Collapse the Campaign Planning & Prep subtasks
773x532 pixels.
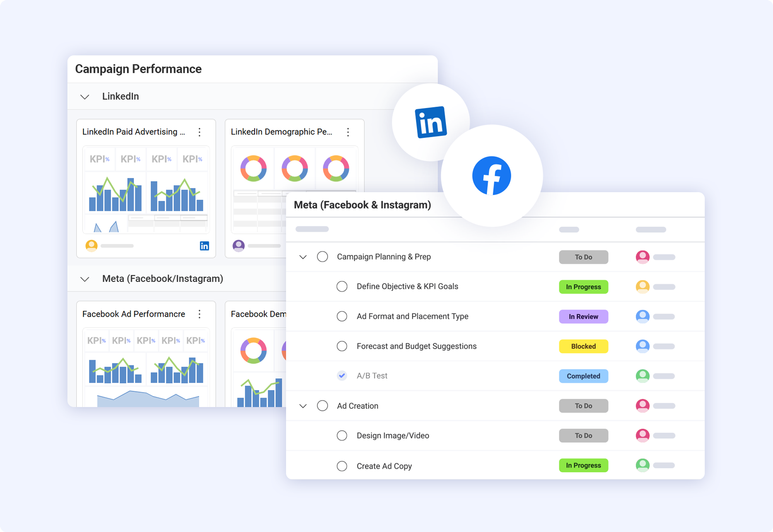[x=303, y=257]
